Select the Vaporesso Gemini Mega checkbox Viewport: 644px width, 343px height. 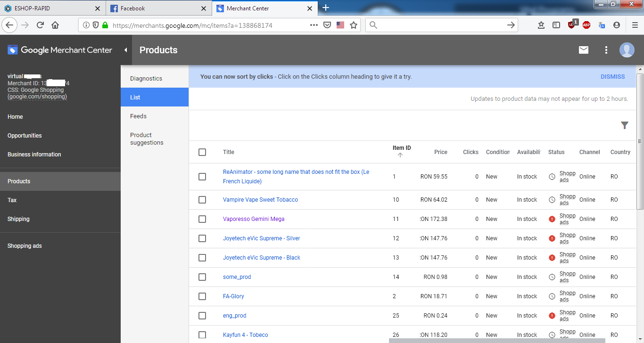click(x=202, y=219)
